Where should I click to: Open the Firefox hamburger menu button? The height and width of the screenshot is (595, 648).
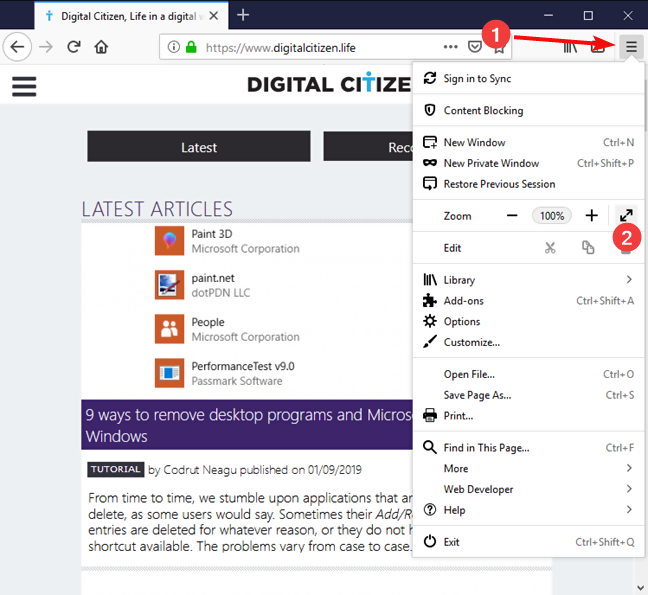[631, 47]
